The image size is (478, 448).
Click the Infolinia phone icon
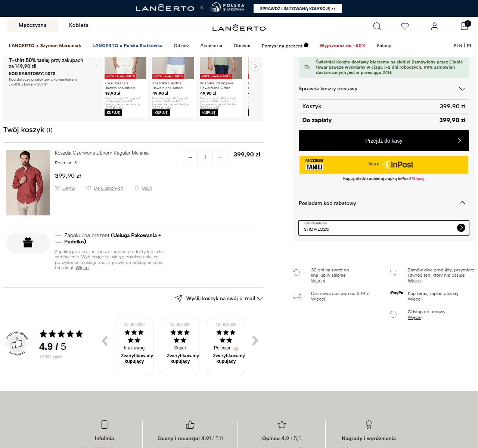point(105,424)
